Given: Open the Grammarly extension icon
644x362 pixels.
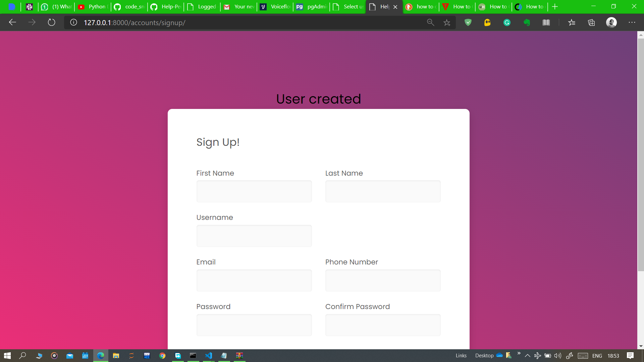Looking at the screenshot, I should (x=507, y=22).
